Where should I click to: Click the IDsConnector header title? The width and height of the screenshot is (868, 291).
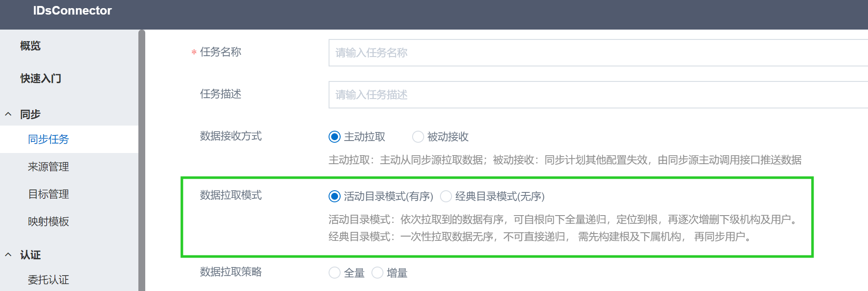72,11
